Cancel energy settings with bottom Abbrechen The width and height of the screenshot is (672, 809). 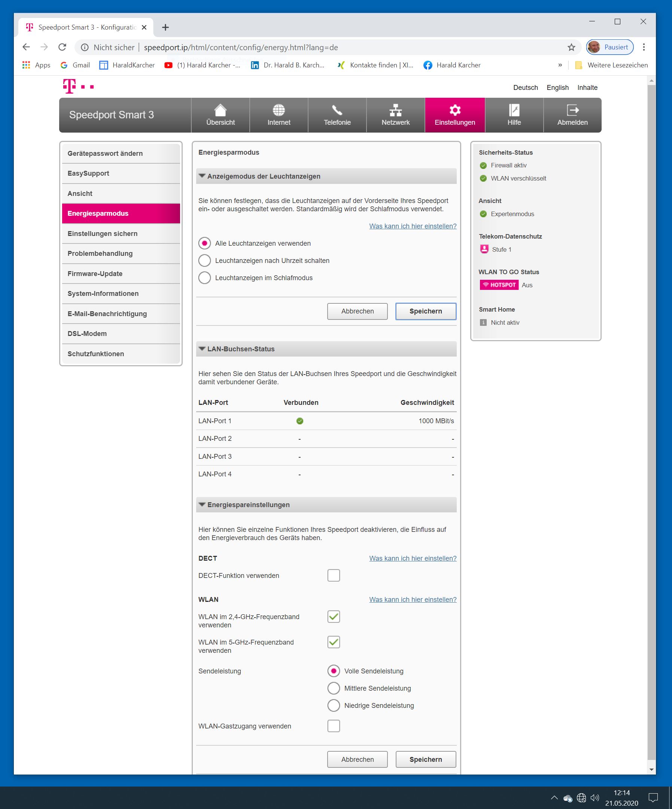click(x=358, y=759)
